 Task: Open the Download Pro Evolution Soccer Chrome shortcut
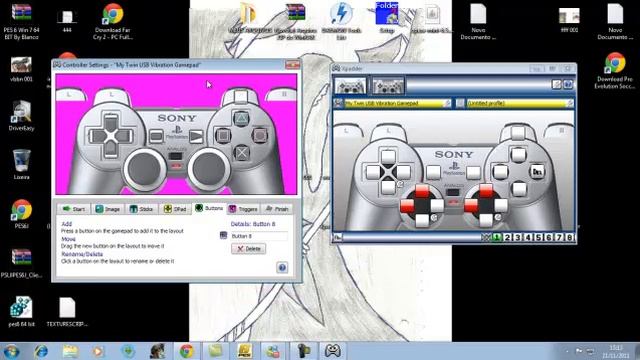point(615,70)
